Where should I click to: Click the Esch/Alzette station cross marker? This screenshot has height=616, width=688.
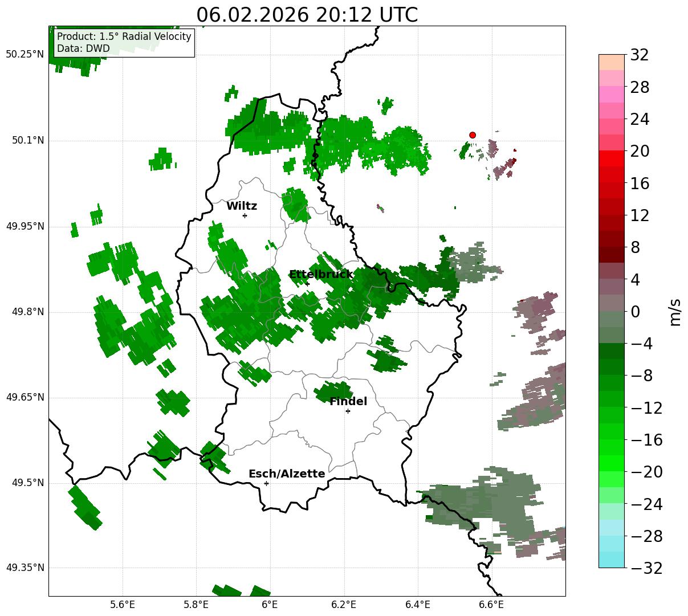point(266,483)
